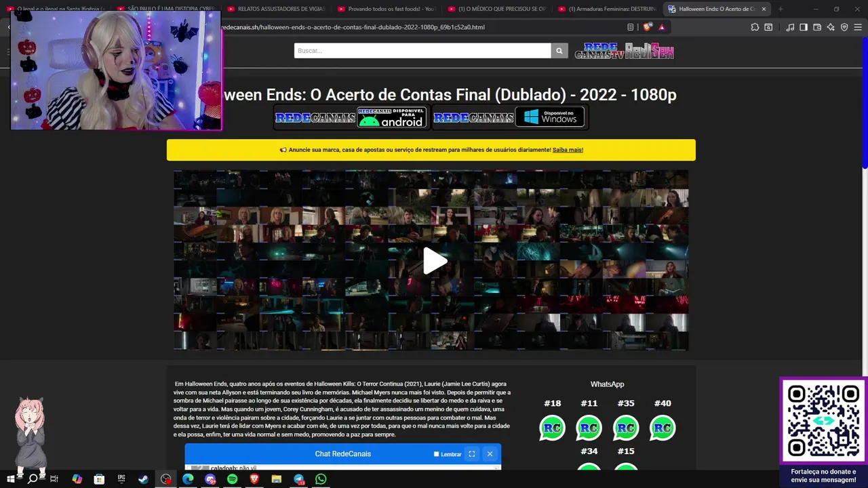Viewport: 868px width, 488px height.
Task: Open Steam from the taskbar
Action: [x=143, y=479]
